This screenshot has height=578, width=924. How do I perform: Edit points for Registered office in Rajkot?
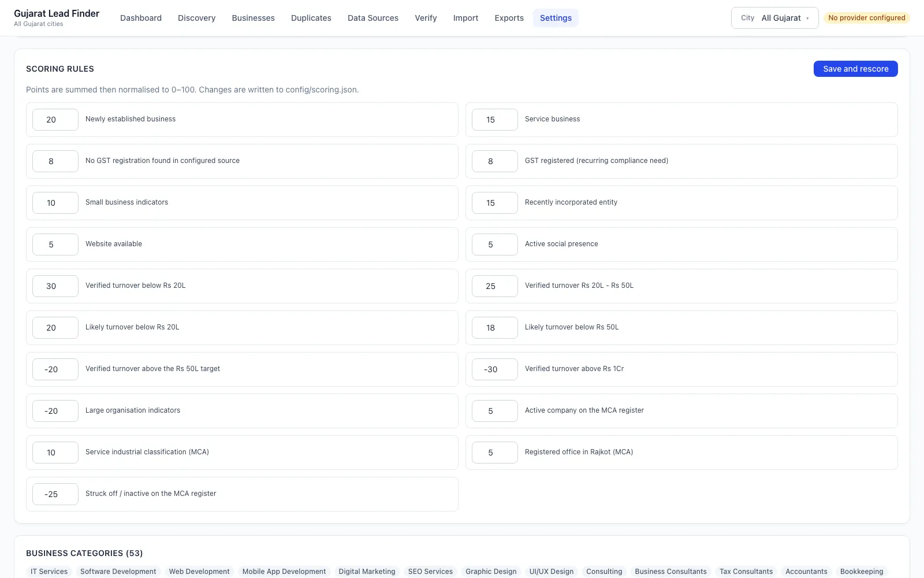tap(495, 453)
